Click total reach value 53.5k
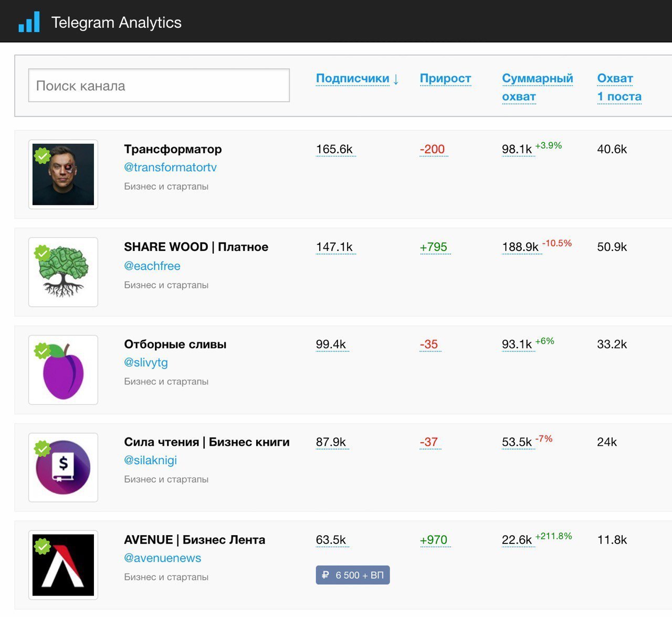The height and width of the screenshot is (617, 672). 517,442
